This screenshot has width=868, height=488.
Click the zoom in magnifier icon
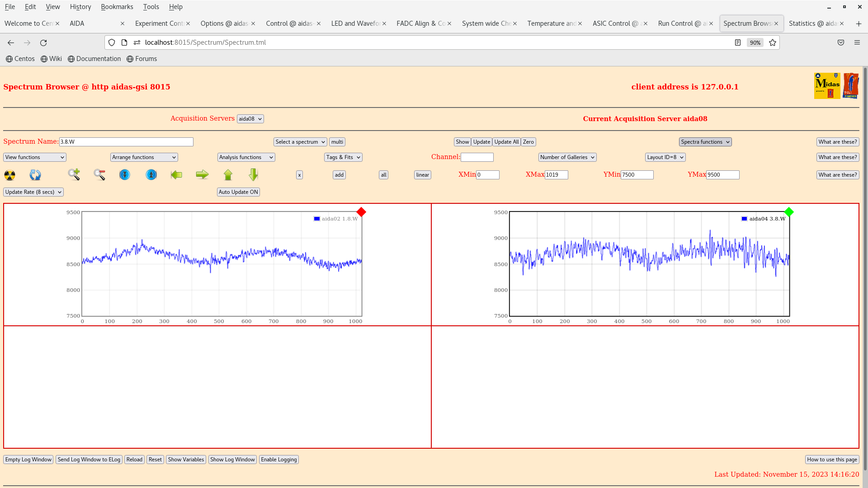click(x=74, y=175)
